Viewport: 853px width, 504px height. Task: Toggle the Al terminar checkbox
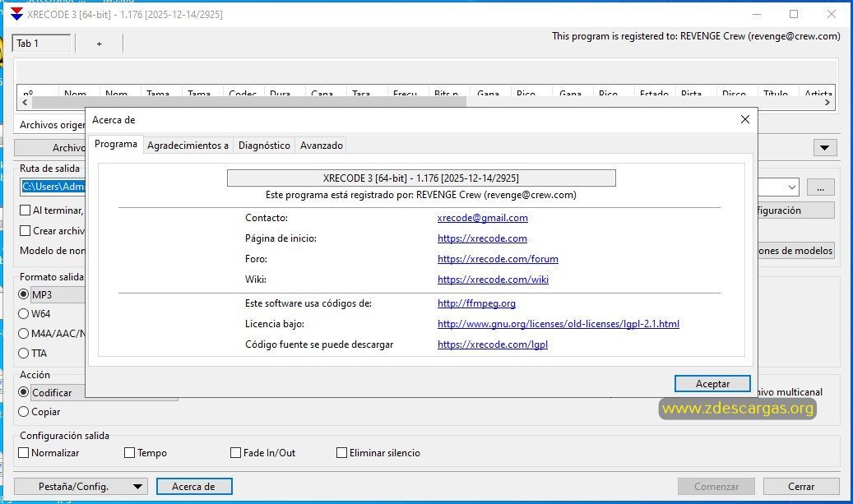pyautogui.click(x=25, y=210)
